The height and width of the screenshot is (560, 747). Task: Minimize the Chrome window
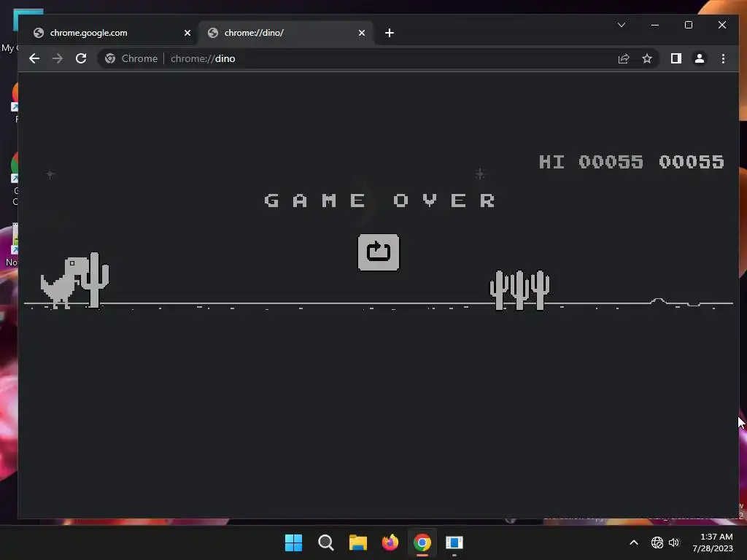(x=655, y=25)
